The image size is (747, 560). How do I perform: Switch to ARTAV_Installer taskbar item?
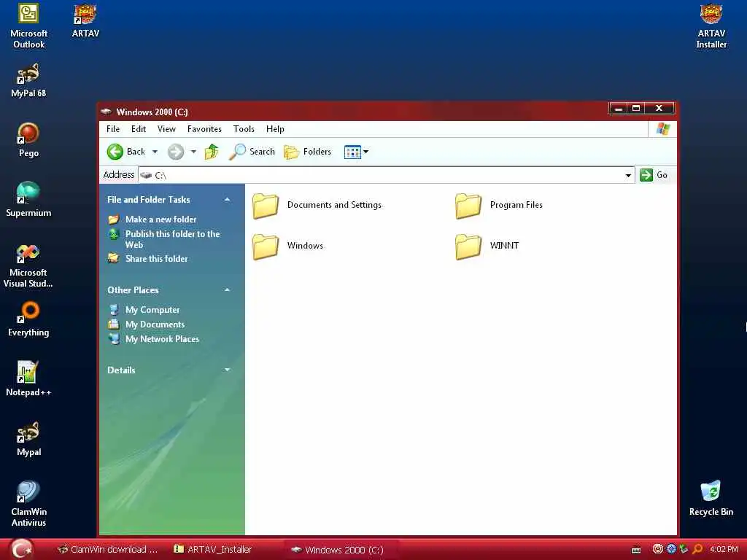tap(212, 550)
